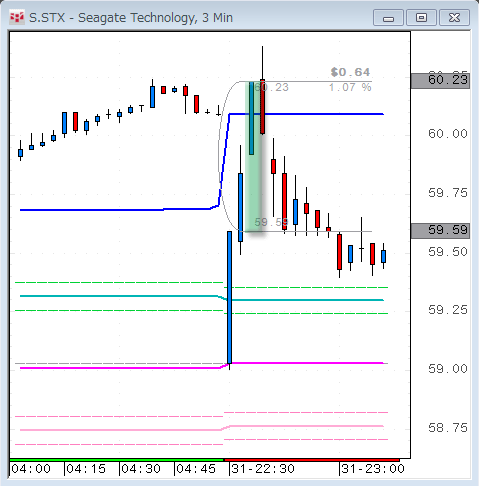
Task: Click the red session bar above the time axis
Action: point(312,460)
